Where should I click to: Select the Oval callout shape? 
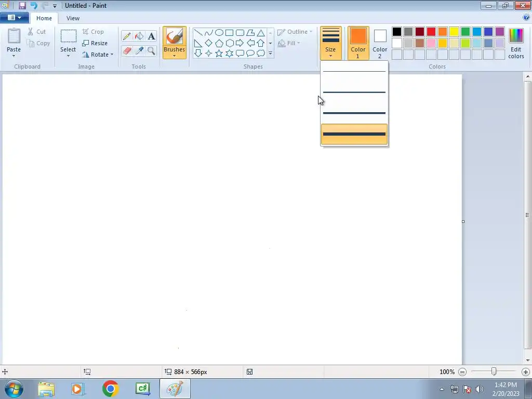pos(250,54)
